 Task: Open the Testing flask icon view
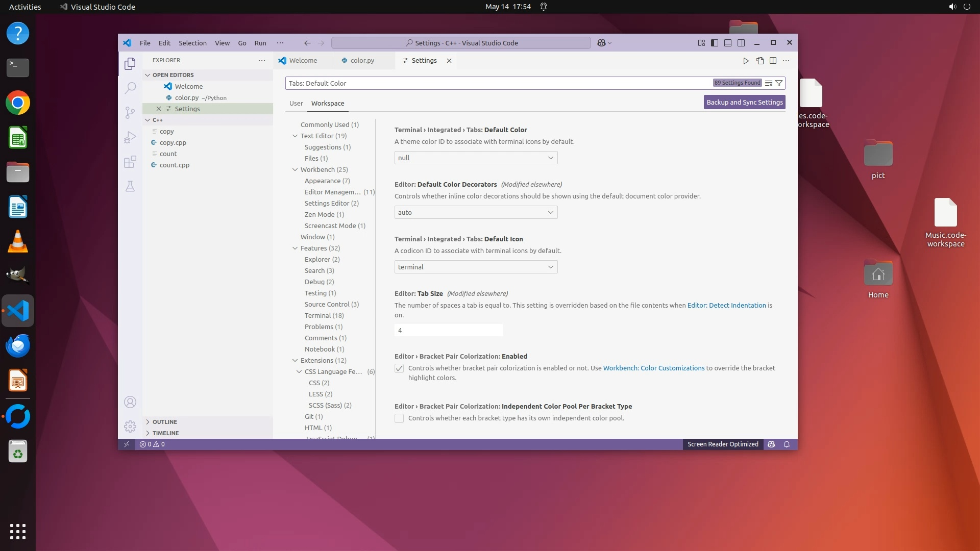tap(130, 186)
